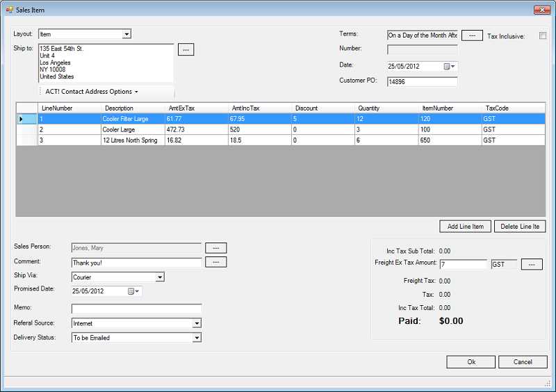Click the '520' AmtIncTax cell

click(x=259, y=129)
